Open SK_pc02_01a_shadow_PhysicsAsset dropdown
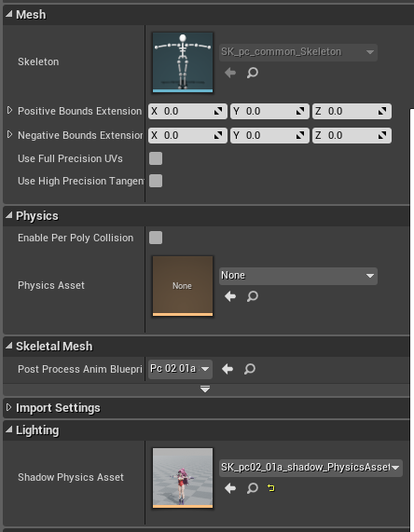Screen dimensions: 414x532 tap(310, 468)
